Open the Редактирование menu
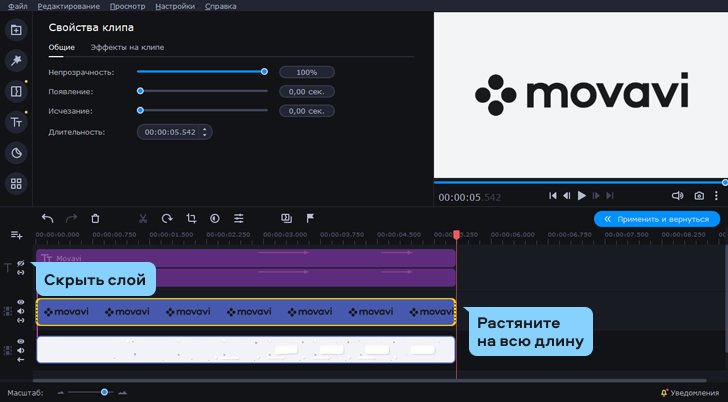This screenshot has width=728, height=402. point(71,6)
